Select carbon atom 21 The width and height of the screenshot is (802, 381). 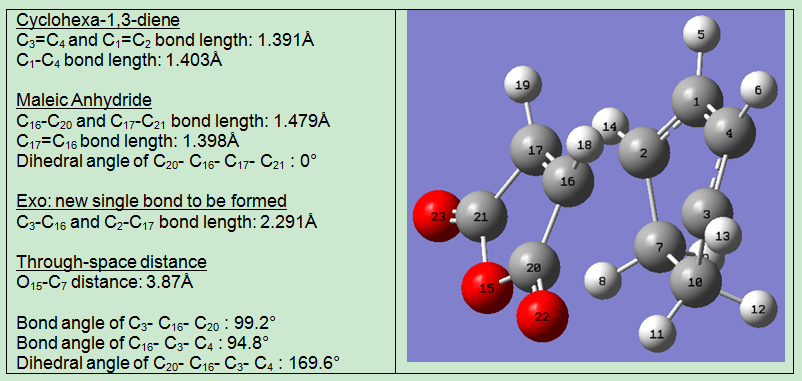point(481,217)
